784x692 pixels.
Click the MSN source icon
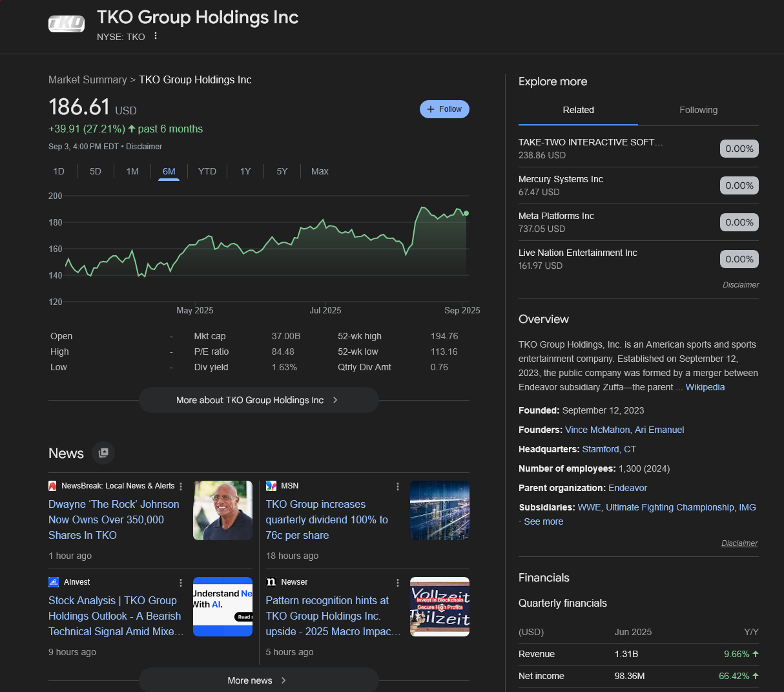pyautogui.click(x=271, y=486)
